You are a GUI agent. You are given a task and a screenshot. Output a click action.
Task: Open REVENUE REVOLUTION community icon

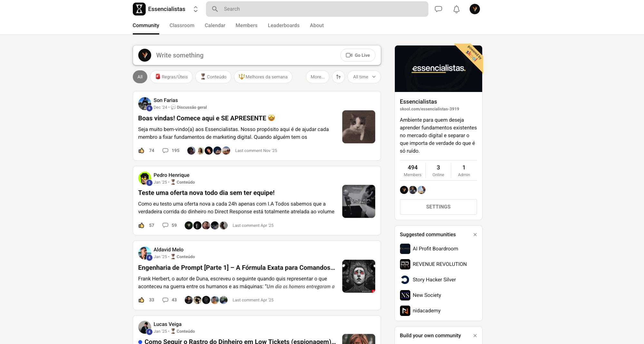(405, 264)
